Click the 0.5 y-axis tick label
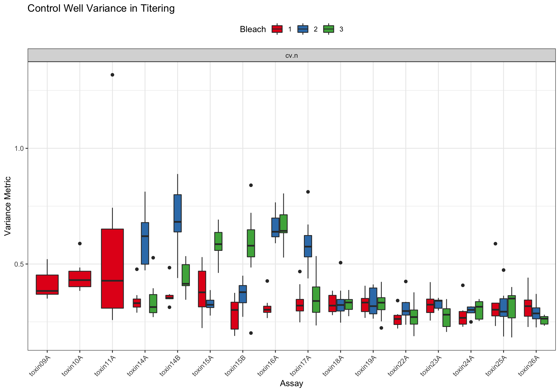Screen dimensions: 560x392 pos(19,264)
